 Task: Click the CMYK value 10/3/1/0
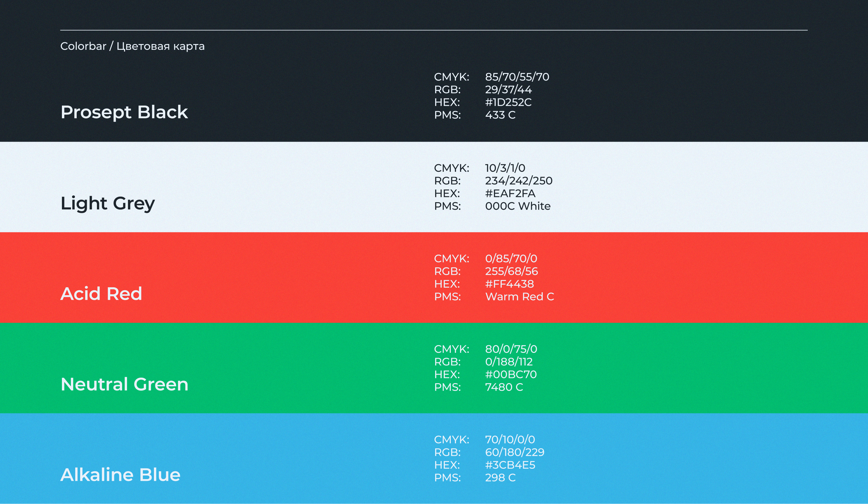pyautogui.click(x=505, y=168)
